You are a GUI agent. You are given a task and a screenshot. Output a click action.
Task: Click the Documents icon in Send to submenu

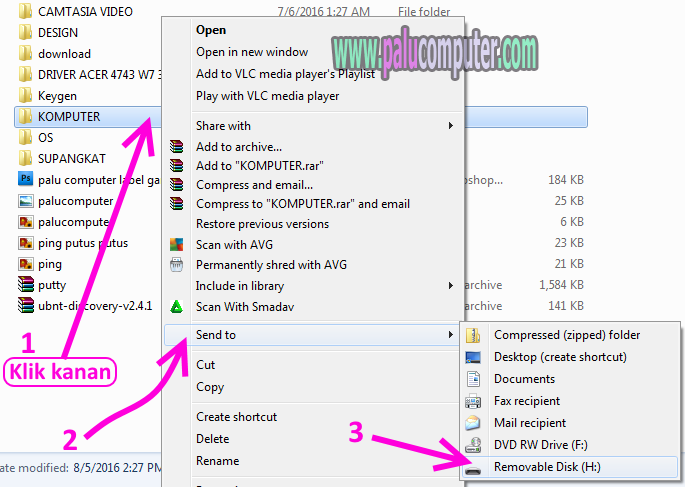tap(473, 379)
